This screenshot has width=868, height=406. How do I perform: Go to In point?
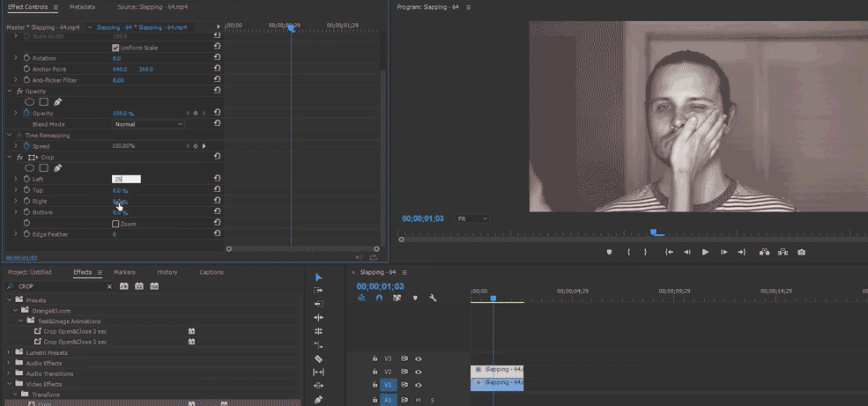[669, 252]
